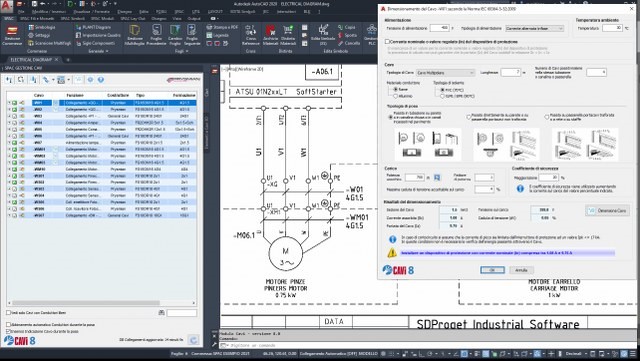Viewport: 640px width, 361px height.
Task: Click the Sigle Componenti ribbon item
Action: coord(96,43)
